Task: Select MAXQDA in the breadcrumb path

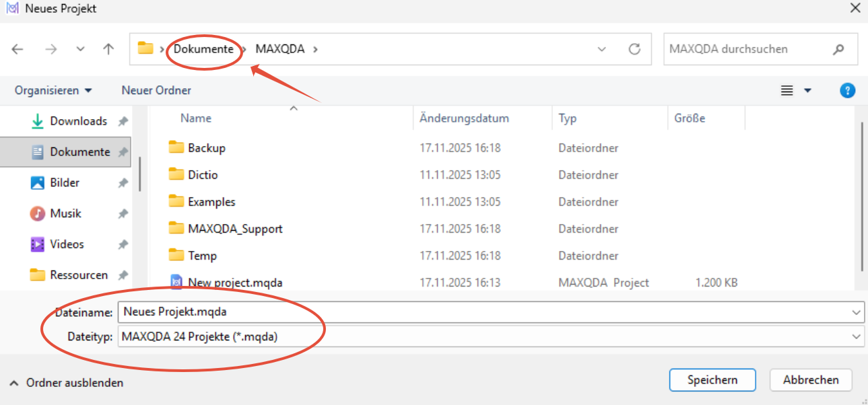Action: (280, 49)
